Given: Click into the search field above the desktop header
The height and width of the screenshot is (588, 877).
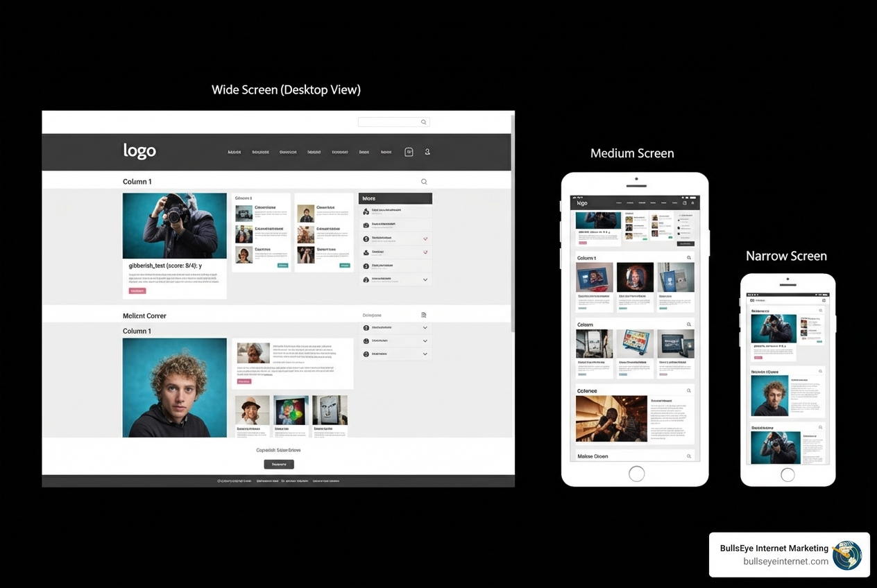Looking at the screenshot, I should (x=393, y=122).
